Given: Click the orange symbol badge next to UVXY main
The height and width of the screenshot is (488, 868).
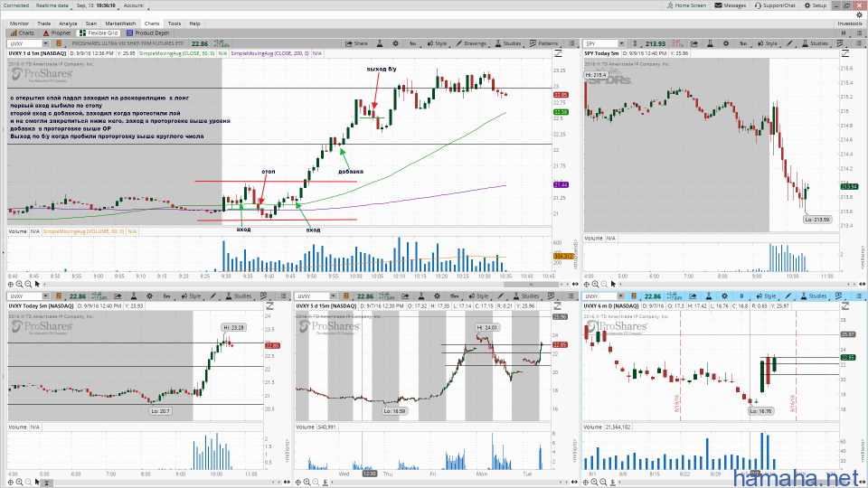Looking at the screenshot, I should click(58, 43).
